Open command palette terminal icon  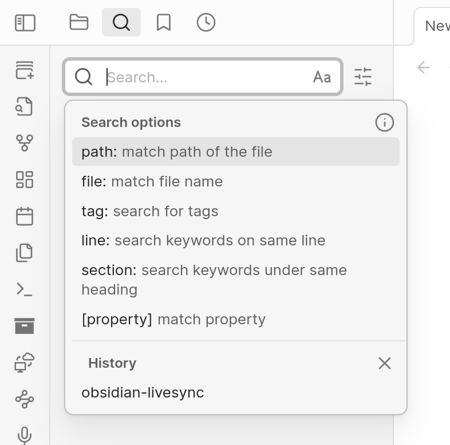point(25,289)
